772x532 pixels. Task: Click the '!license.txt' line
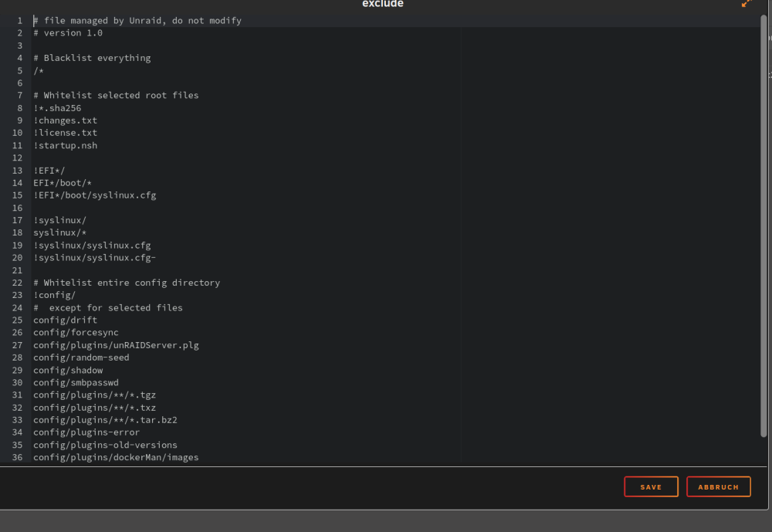[x=66, y=133]
